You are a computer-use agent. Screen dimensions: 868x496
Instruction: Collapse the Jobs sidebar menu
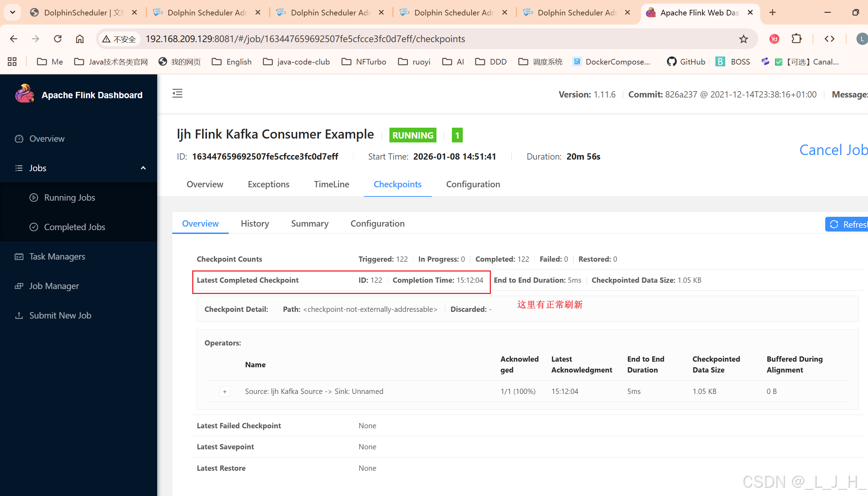click(x=143, y=168)
